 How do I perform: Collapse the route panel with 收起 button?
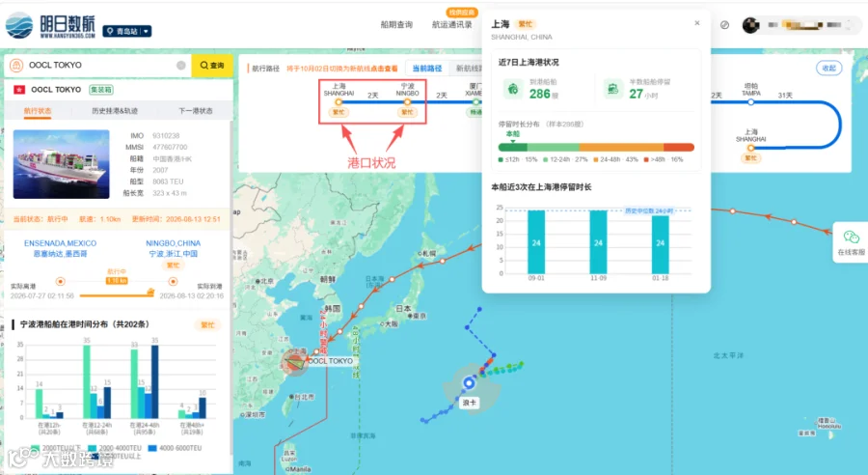828,69
